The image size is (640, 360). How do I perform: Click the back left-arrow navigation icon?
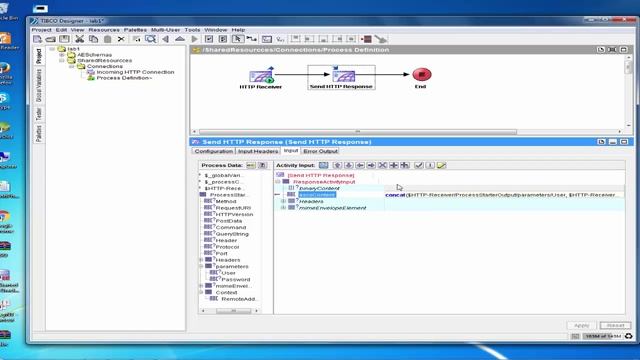(165, 39)
